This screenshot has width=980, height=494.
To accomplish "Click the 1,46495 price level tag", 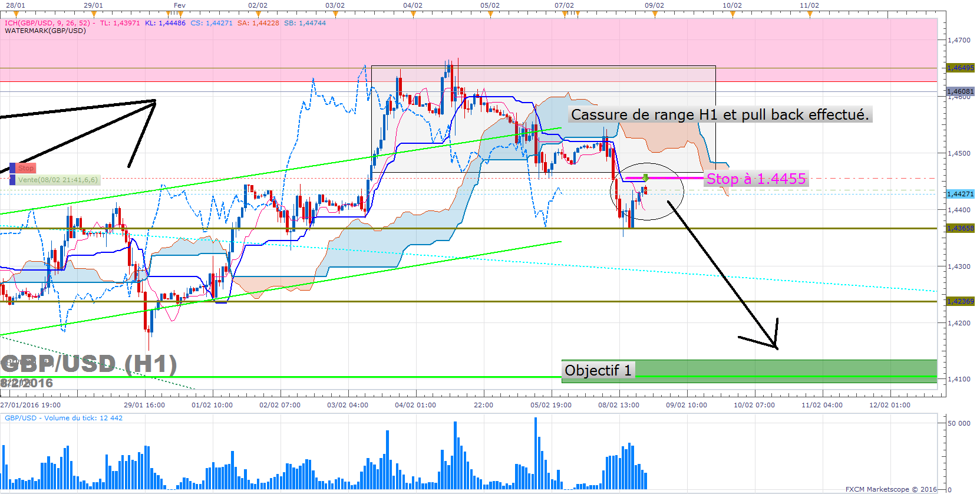I will coord(961,68).
